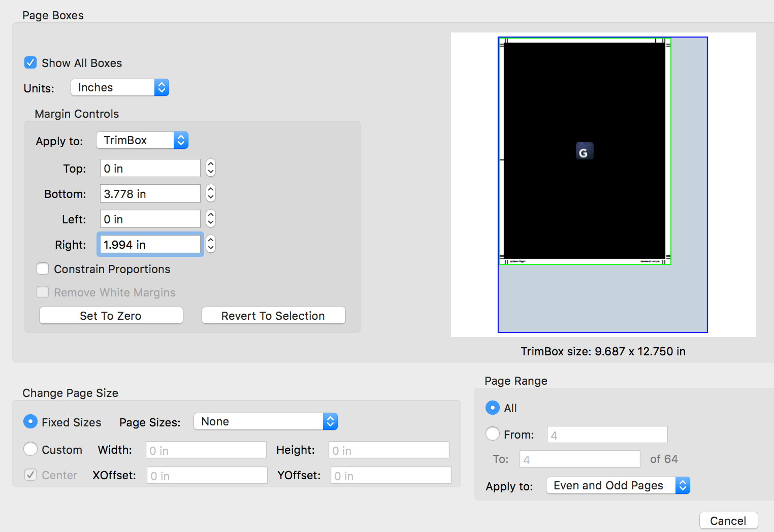Image resolution: width=774 pixels, height=532 pixels.
Task: Click the Cancel button
Action: click(x=728, y=520)
